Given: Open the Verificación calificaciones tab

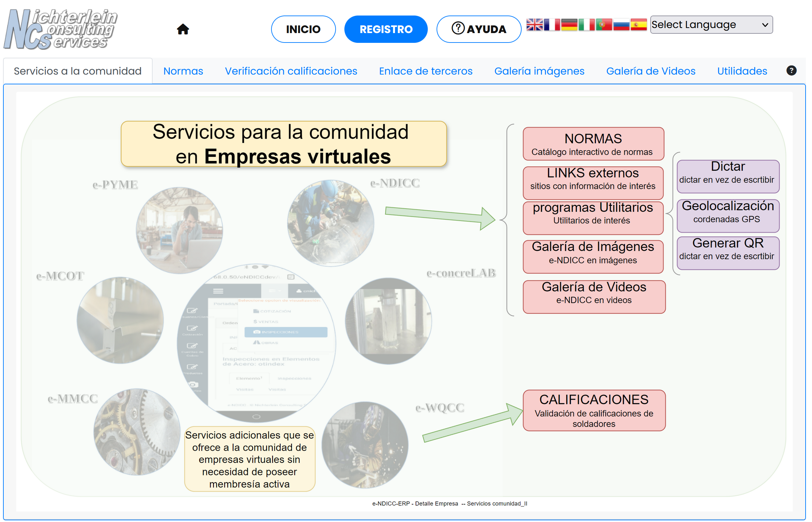Looking at the screenshot, I should [x=291, y=71].
